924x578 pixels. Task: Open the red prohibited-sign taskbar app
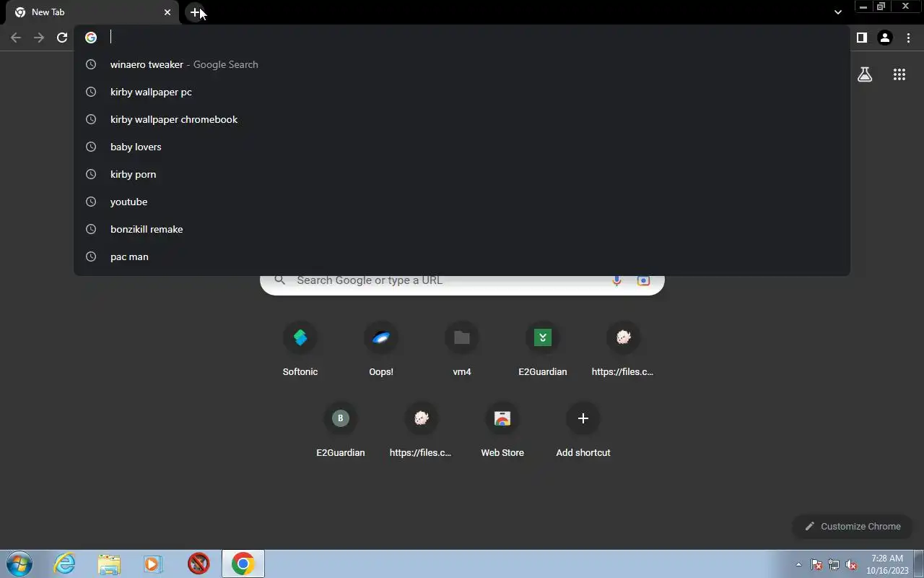pyautogui.click(x=199, y=564)
